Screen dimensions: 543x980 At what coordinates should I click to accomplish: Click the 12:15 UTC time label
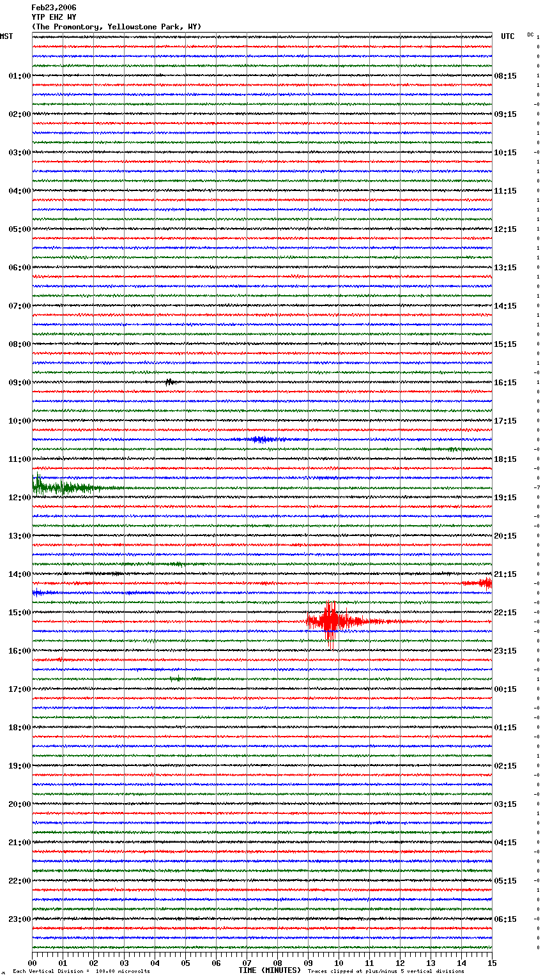[505, 229]
